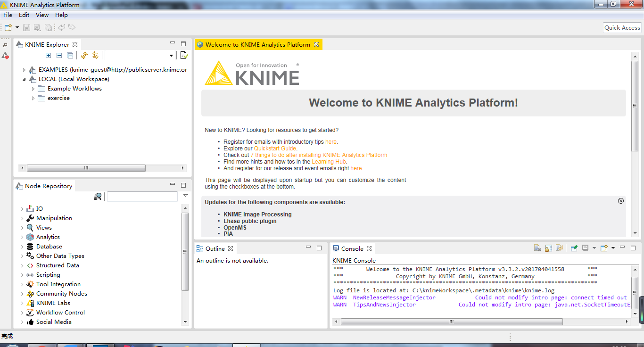Click Clear Console icon
The height and width of the screenshot is (347, 644).
click(537, 248)
